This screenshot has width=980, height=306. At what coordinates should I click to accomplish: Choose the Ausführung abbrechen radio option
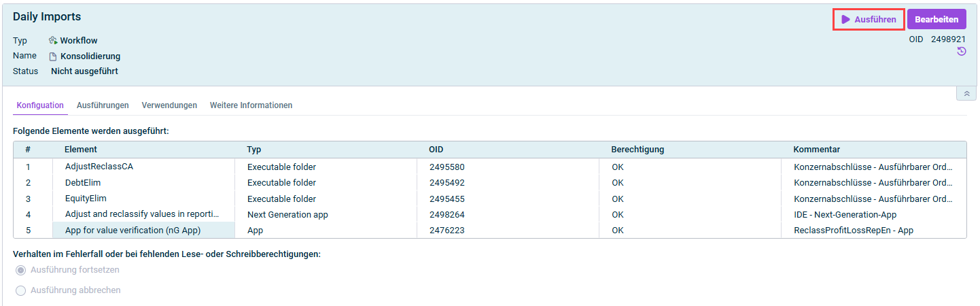pyautogui.click(x=21, y=290)
